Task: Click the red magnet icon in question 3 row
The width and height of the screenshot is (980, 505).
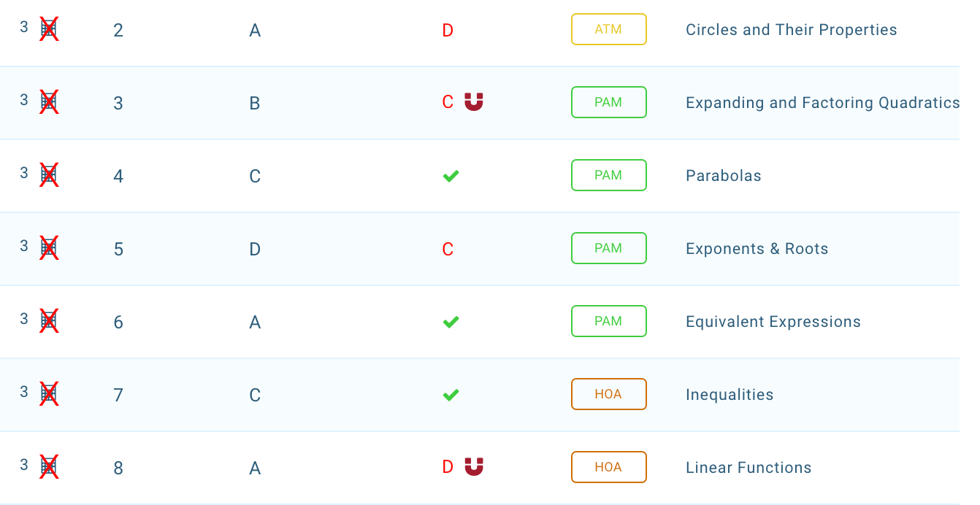Action: pyautogui.click(x=474, y=101)
